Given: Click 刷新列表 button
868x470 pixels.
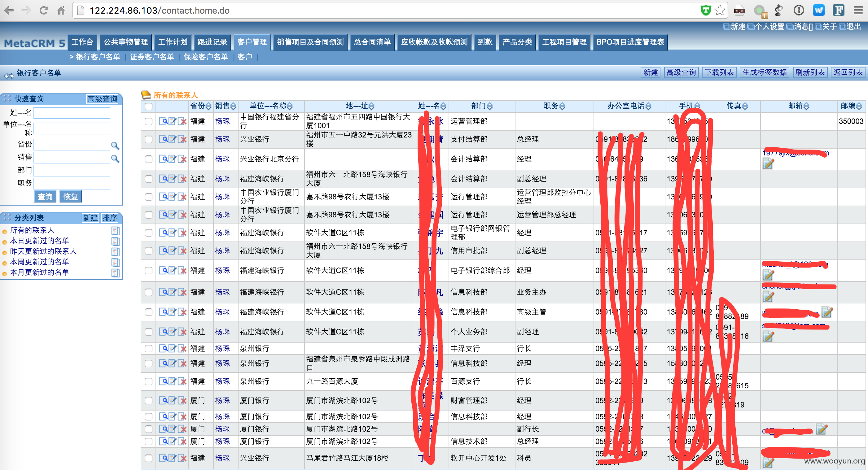Looking at the screenshot, I should click(810, 72).
